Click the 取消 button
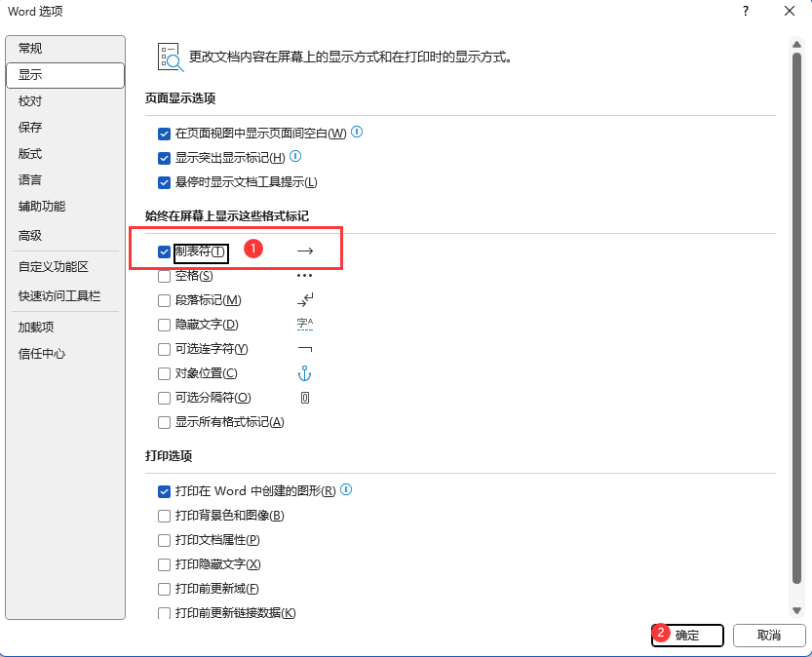 769,635
